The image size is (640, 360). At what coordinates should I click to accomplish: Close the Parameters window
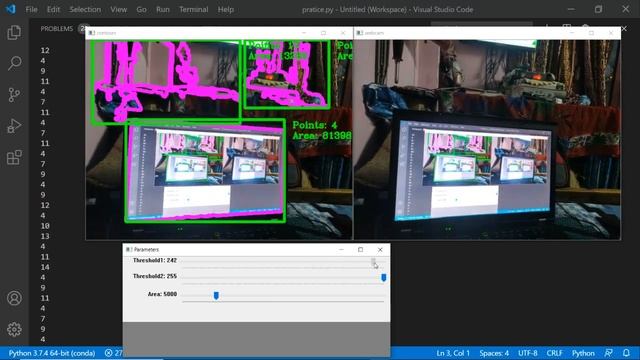click(x=380, y=249)
